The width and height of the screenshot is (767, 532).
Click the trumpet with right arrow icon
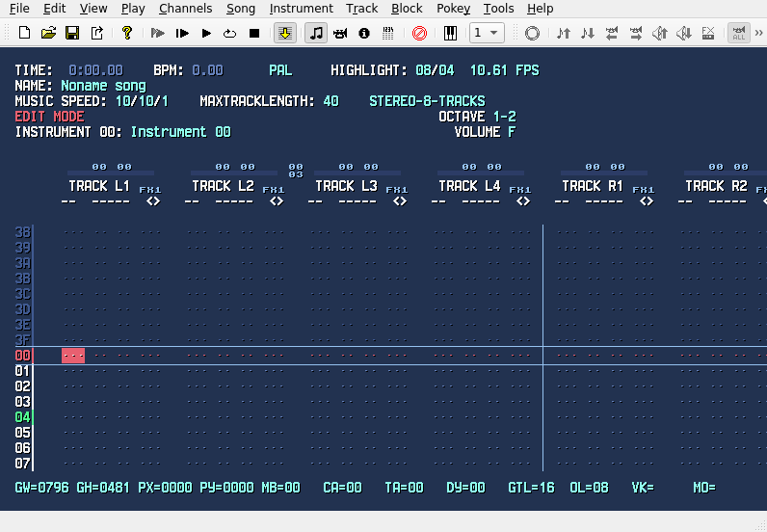[635, 34]
